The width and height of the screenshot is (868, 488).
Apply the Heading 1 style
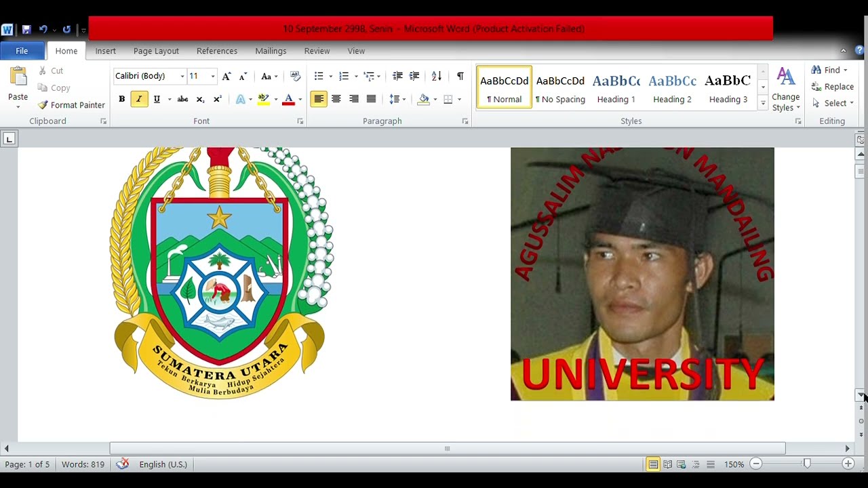616,87
